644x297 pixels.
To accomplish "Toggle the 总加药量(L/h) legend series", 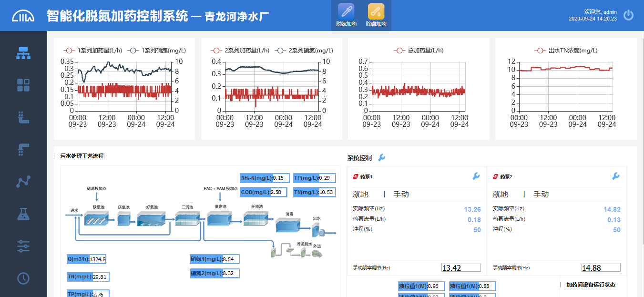I will coord(419,51).
